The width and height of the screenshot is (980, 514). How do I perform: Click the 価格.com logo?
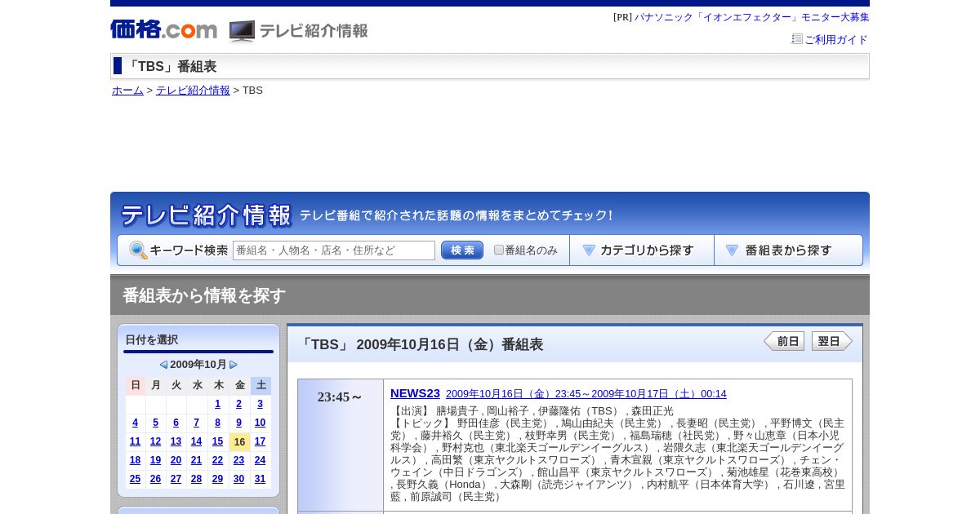[x=164, y=29]
